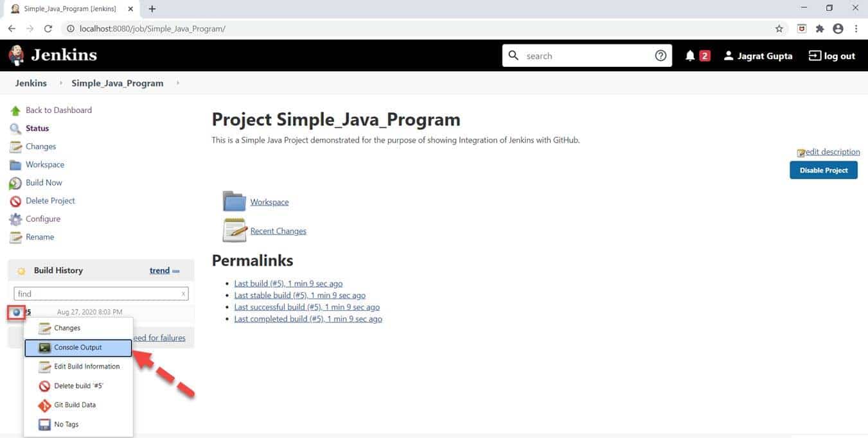The image size is (868, 438).
Task: Click the Delete Project red icon
Action: point(15,201)
